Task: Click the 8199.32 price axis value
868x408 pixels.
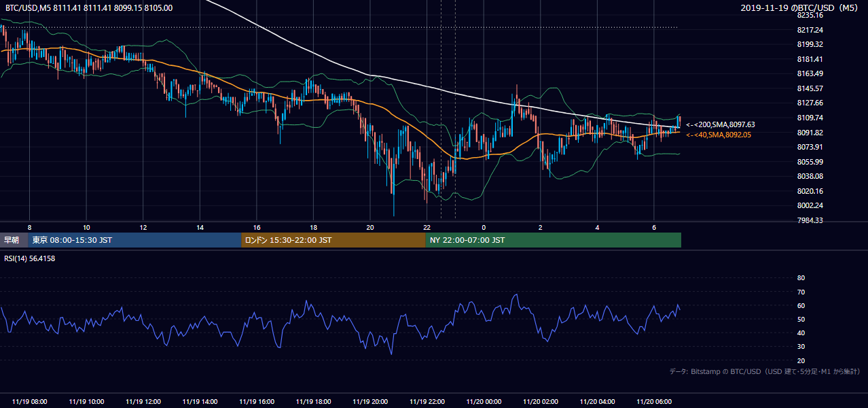Action: (810, 44)
